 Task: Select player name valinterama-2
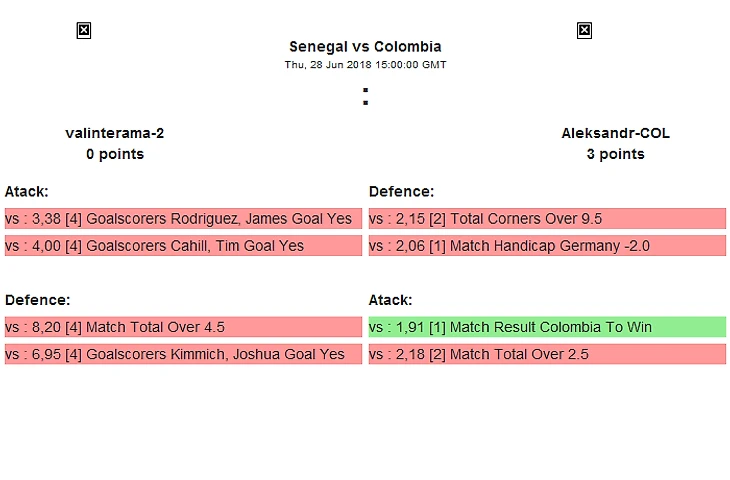pos(115,133)
